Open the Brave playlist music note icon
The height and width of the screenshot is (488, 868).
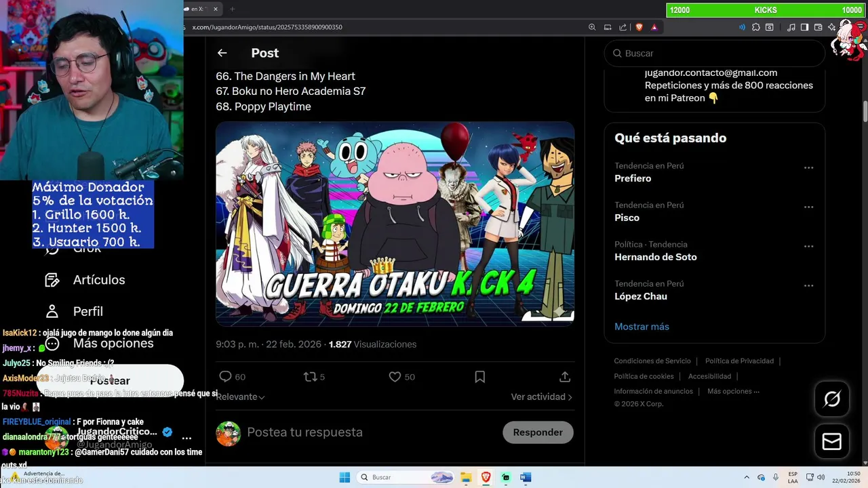tap(791, 27)
